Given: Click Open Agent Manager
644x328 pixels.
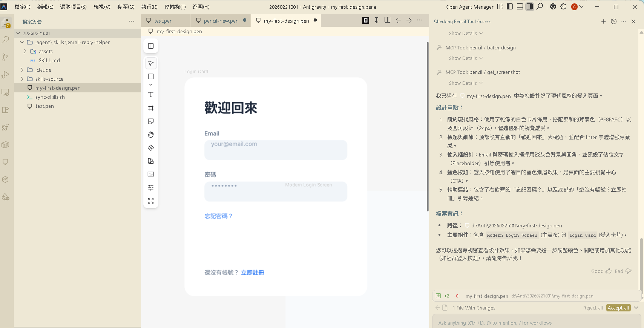Looking at the screenshot, I should click(x=469, y=7).
